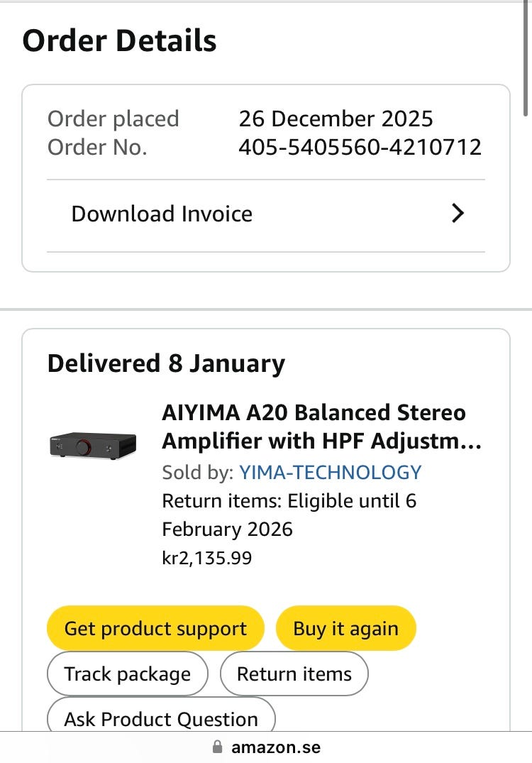
Task: Start a return with Return items
Action: pos(294,674)
